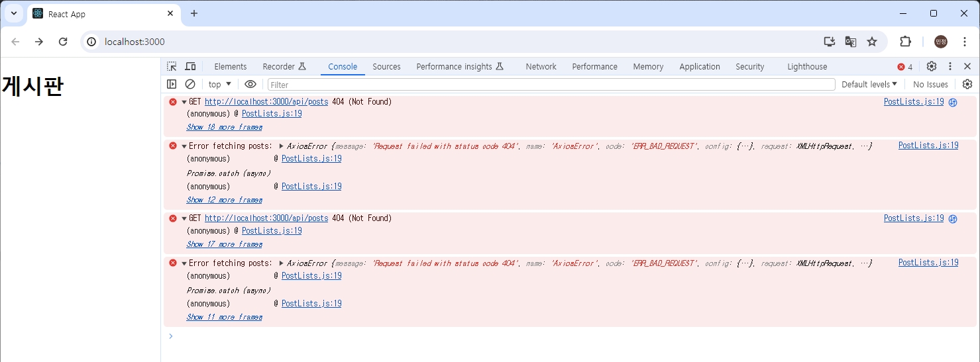The image size is (980, 362).
Task: Open the DevTools three-dot menu
Action: coord(950,66)
